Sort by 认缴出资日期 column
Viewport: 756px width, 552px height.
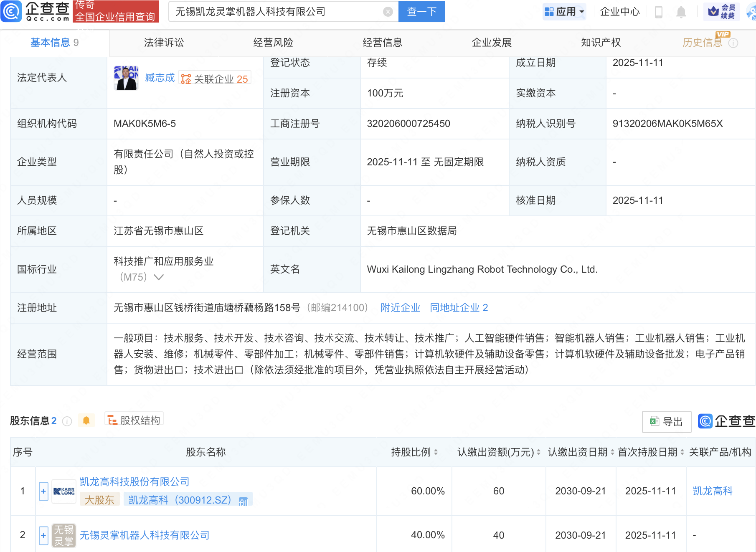pyautogui.click(x=612, y=452)
